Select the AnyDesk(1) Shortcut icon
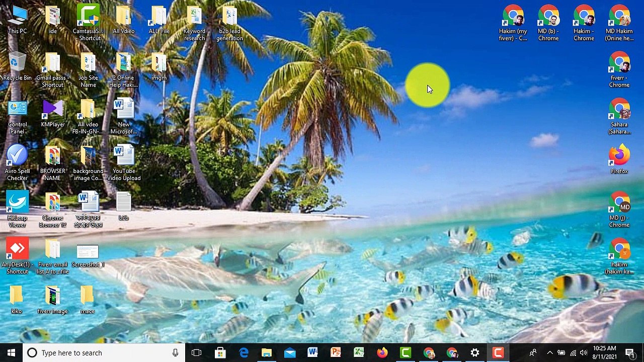 (x=17, y=257)
